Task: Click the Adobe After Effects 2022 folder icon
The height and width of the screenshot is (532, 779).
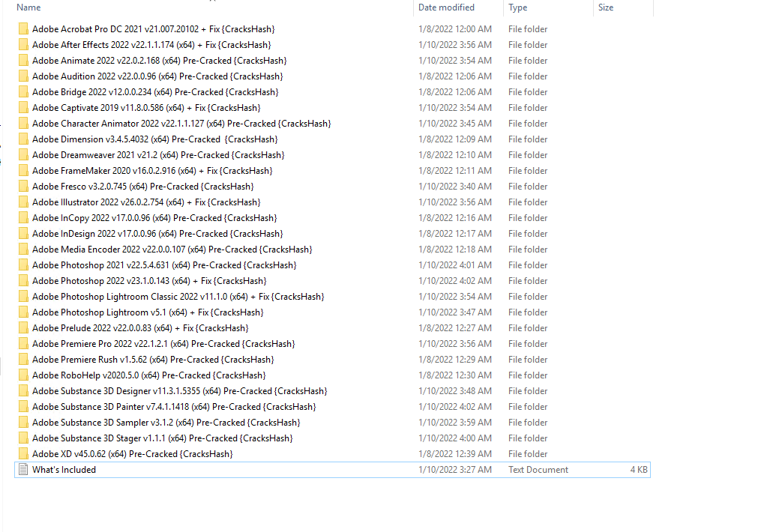Action: 23,45
